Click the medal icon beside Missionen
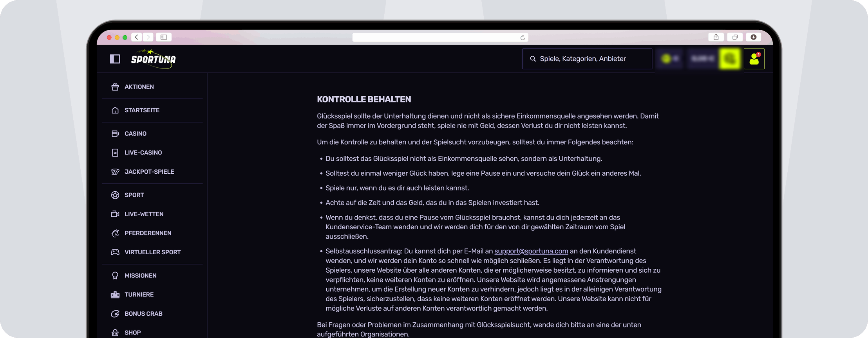This screenshot has height=338, width=868. click(115, 276)
